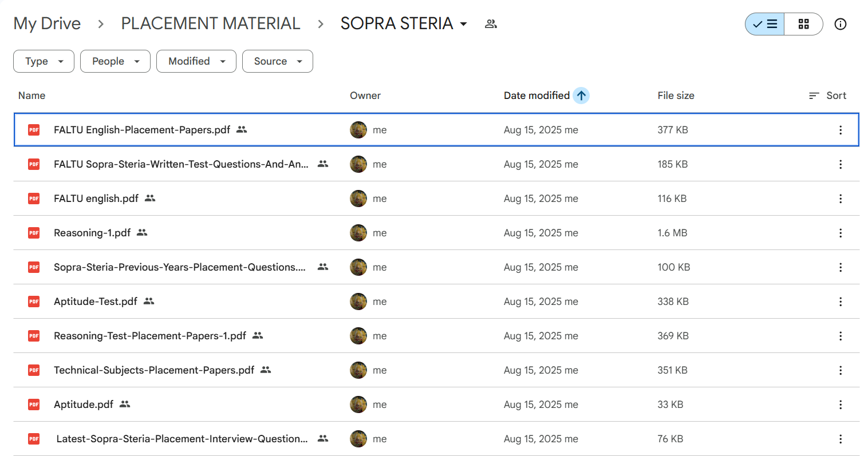Viewport: 868px width, 456px height.
Task: Open More actions for FALTU English-Placement-Papers.pdf
Action: [x=840, y=130]
